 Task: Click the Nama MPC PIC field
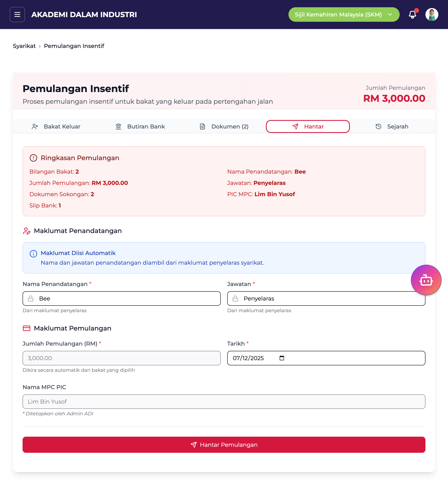tap(224, 402)
